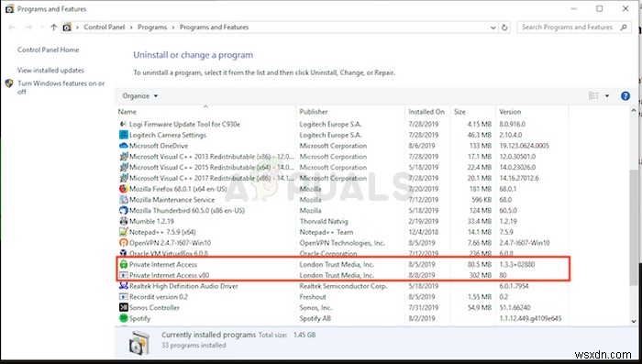This screenshot has height=364, width=642.
Task: Select Mozilla Thunderbird 60.5.0 entry
Action: (x=343, y=211)
